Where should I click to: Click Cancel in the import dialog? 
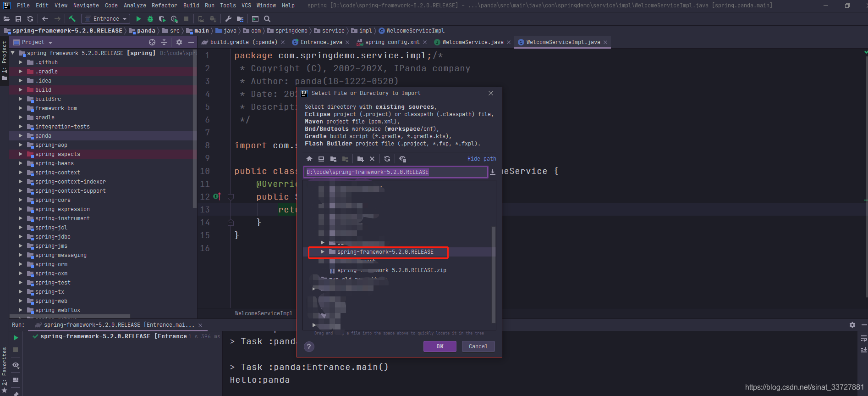click(x=478, y=346)
